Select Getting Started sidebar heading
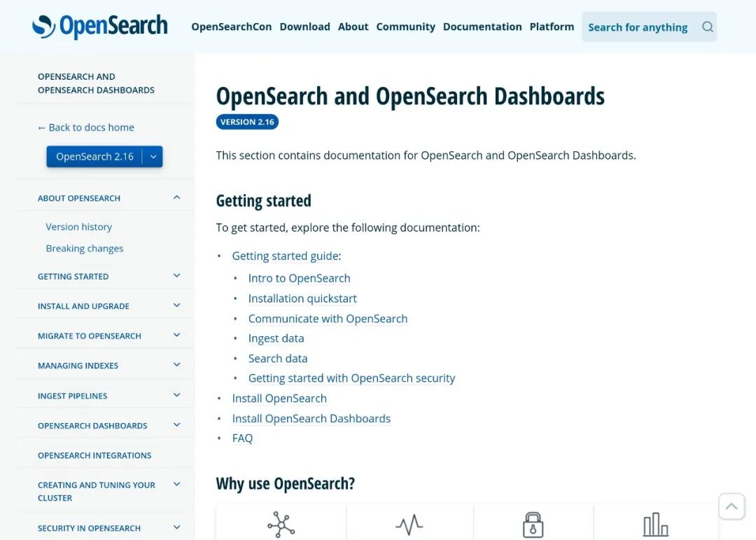 click(73, 277)
